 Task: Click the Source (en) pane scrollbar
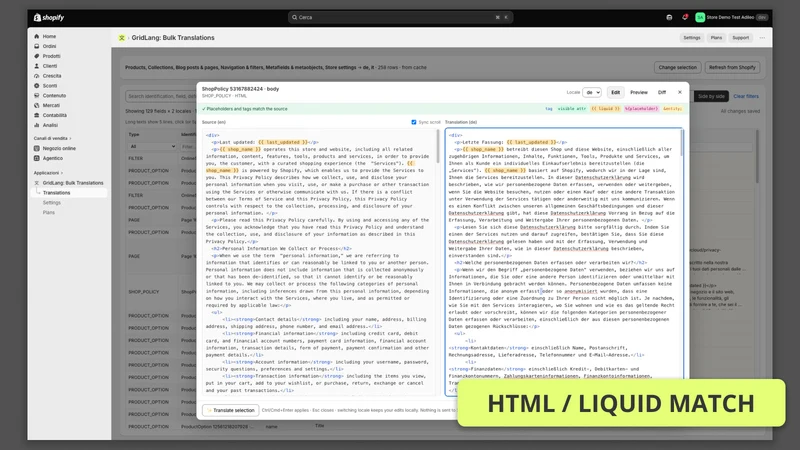(438, 146)
